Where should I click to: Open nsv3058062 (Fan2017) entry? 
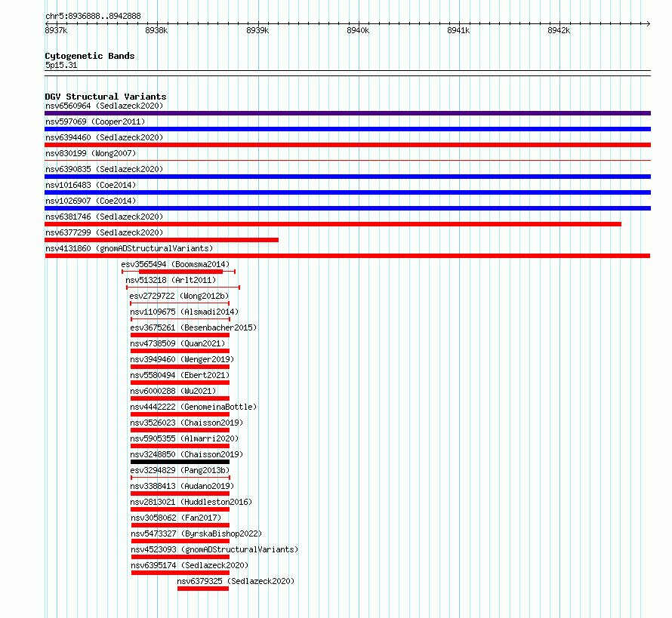pos(176,518)
